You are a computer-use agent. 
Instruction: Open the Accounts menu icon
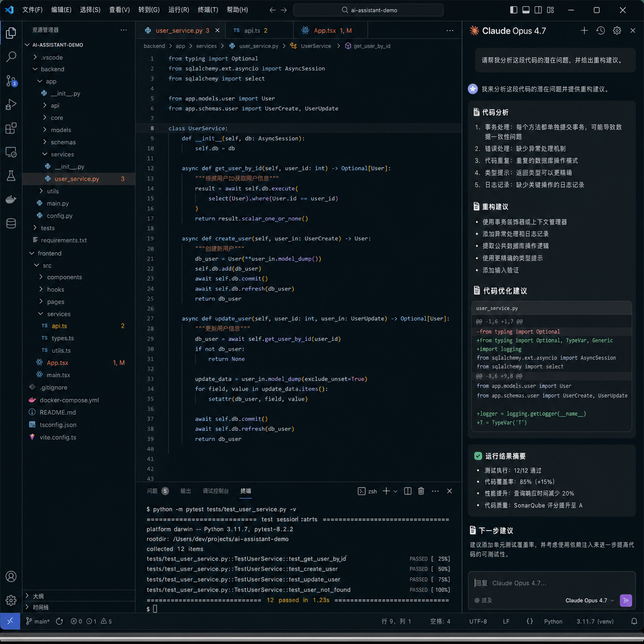coord(11,577)
